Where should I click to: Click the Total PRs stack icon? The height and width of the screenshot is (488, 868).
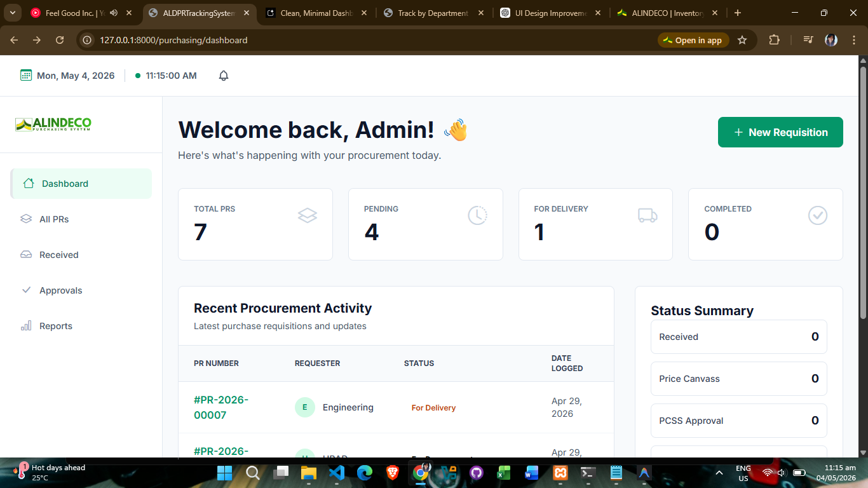[308, 215]
